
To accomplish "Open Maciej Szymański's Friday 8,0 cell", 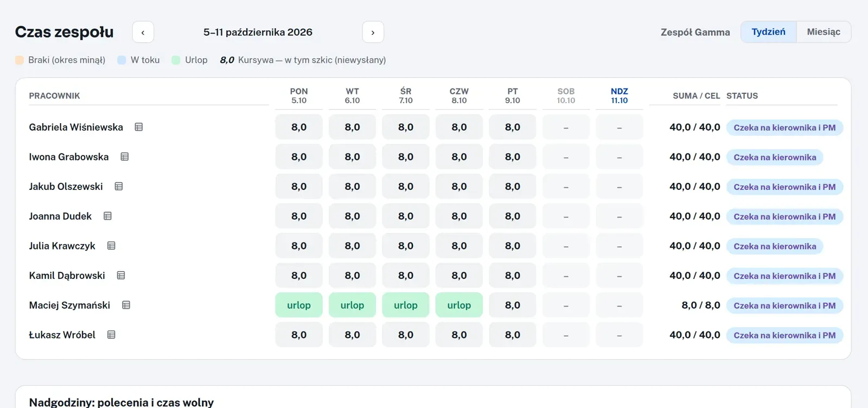I will (513, 305).
